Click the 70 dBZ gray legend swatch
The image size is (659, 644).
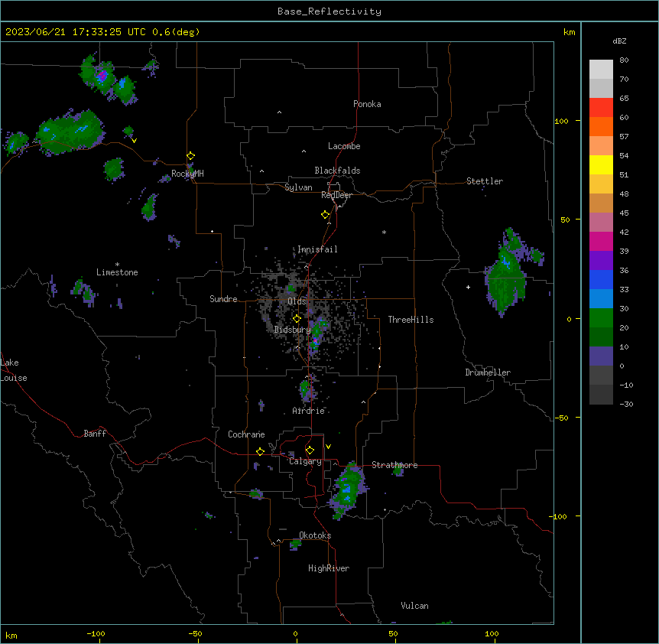click(x=601, y=70)
